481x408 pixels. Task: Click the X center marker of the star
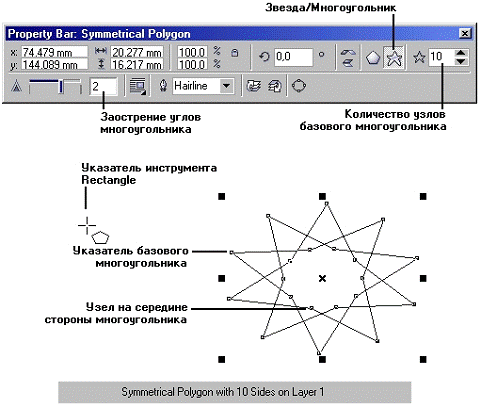(322, 278)
